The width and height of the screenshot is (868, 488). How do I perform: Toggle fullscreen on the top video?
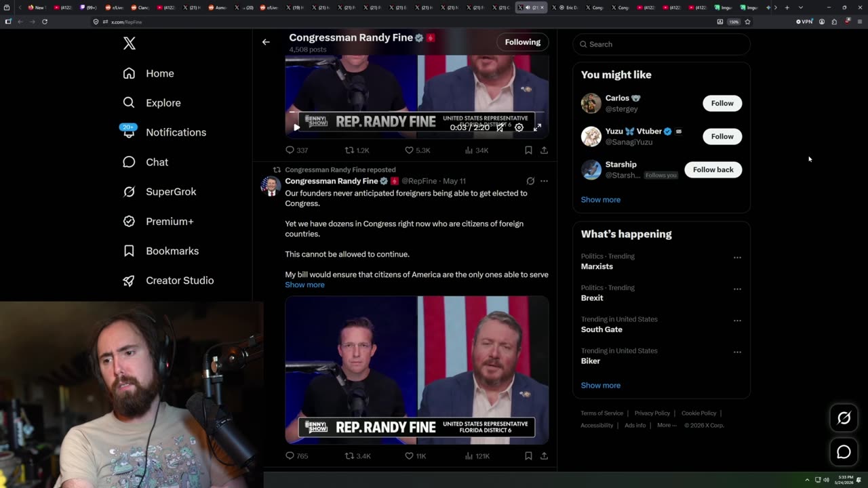(537, 127)
